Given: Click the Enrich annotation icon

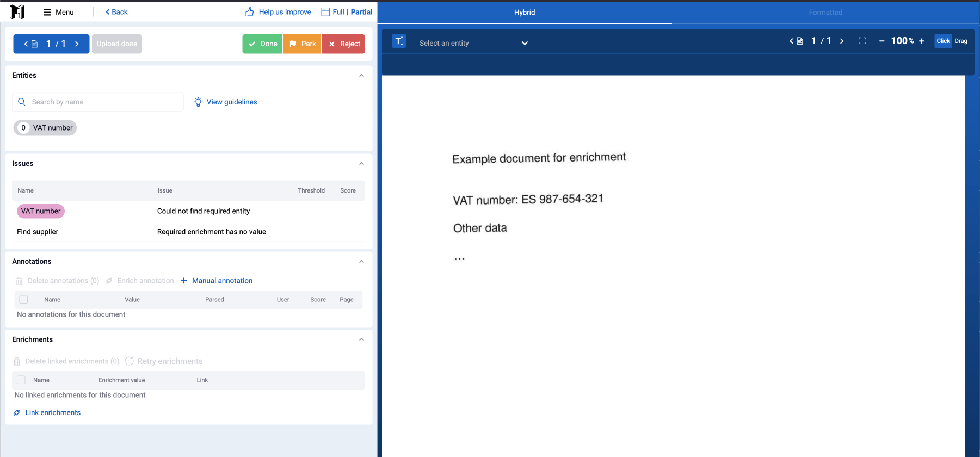Looking at the screenshot, I should (109, 281).
